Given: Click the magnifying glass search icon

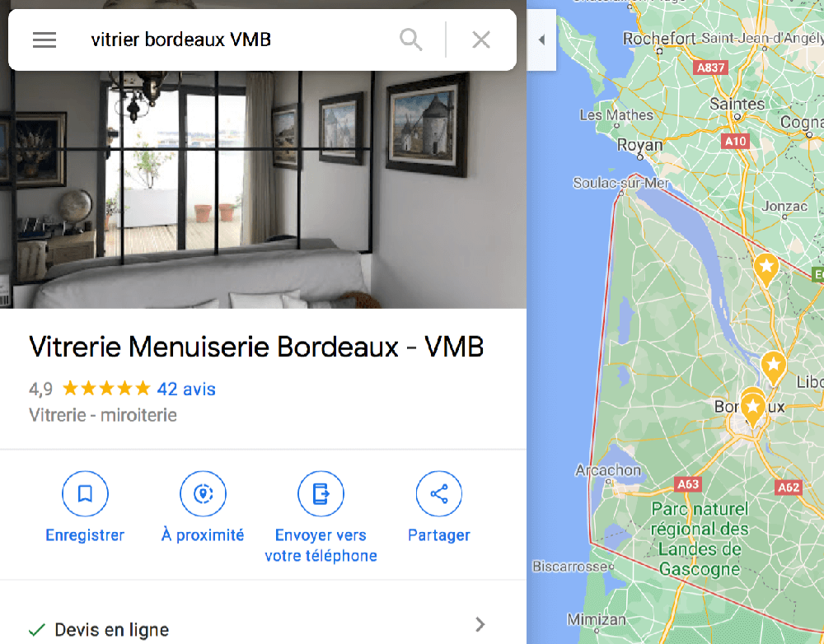Looking at the screenshot, I should 410,40.
